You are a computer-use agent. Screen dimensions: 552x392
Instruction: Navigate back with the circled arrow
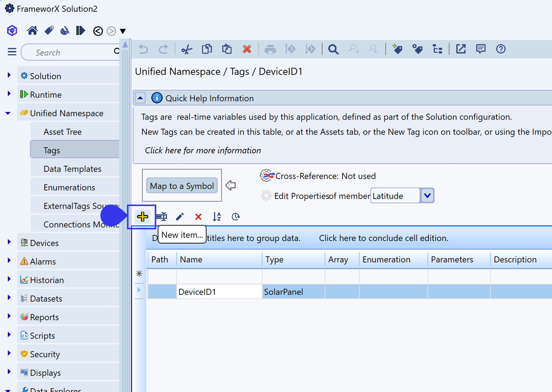point(98,31)
